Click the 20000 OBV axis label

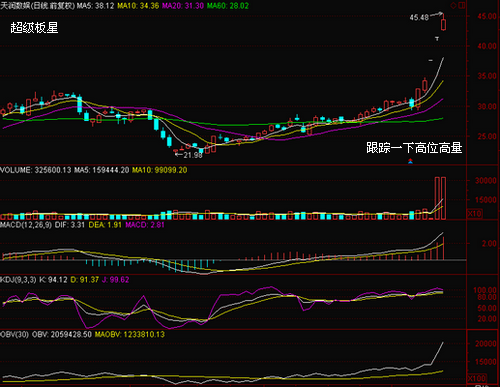[486, 344]
